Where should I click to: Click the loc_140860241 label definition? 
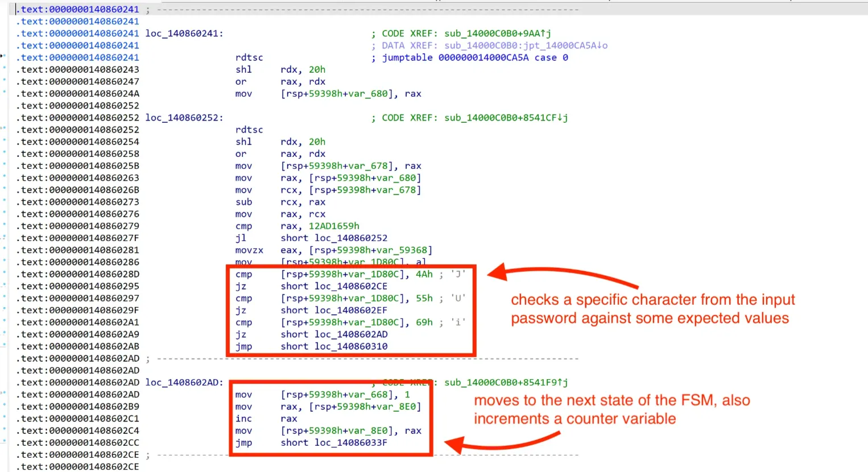click(184, 34)
